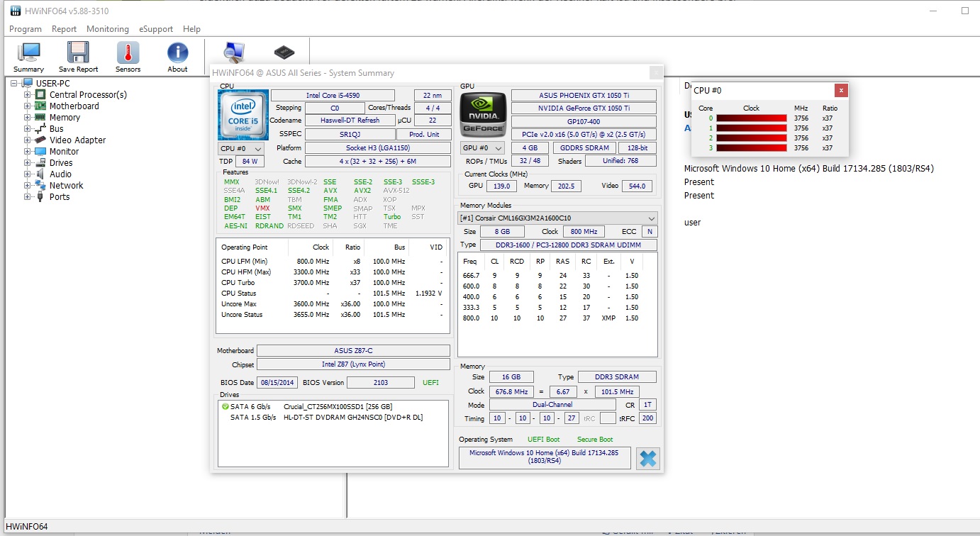Click the NVIDIA GeForce logo
This screenshot has height=536, width=980.
coord(482,113)
